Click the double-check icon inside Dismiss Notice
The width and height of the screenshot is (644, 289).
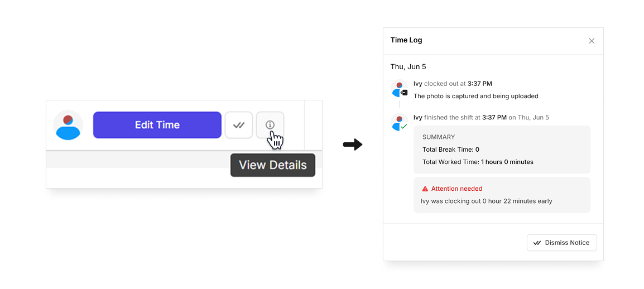[x=537, y=243]
